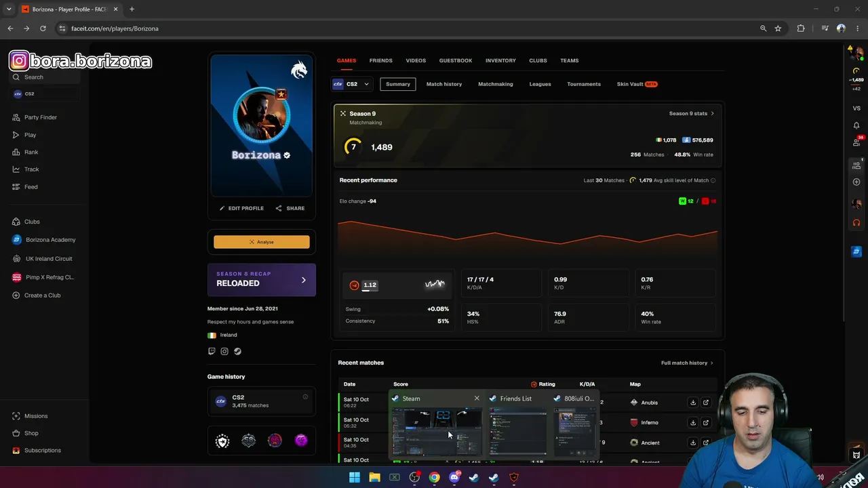Image resolution: width=868 pixels, height=488 pixels.
Task: Switch to the Friends tab
Action: (x=380, y=60)
